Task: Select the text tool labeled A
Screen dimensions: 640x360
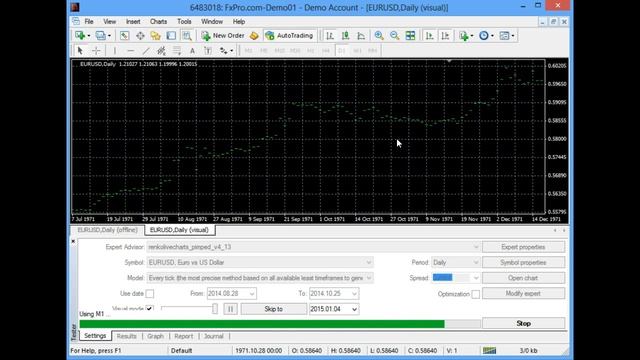Action: [x=192, y=51]
